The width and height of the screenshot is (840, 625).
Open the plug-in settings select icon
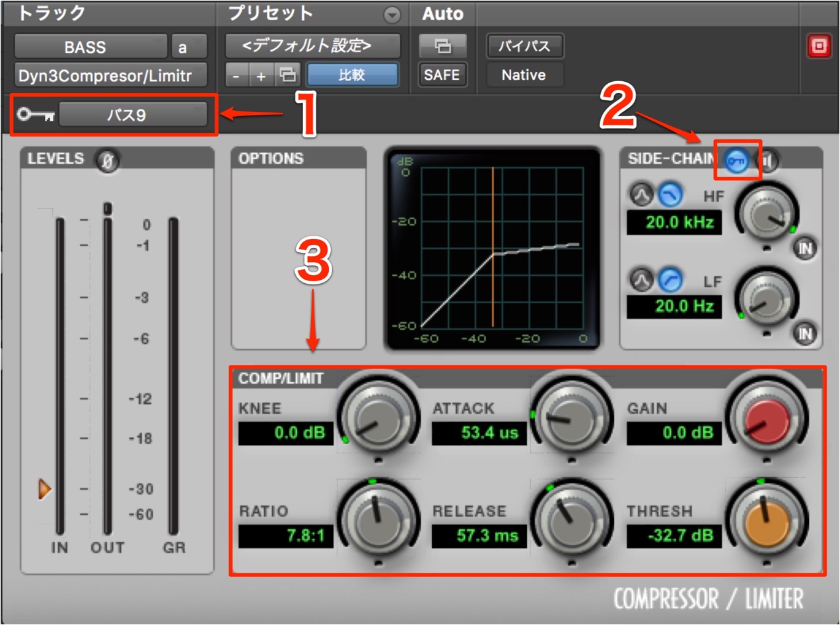point(287,75)
